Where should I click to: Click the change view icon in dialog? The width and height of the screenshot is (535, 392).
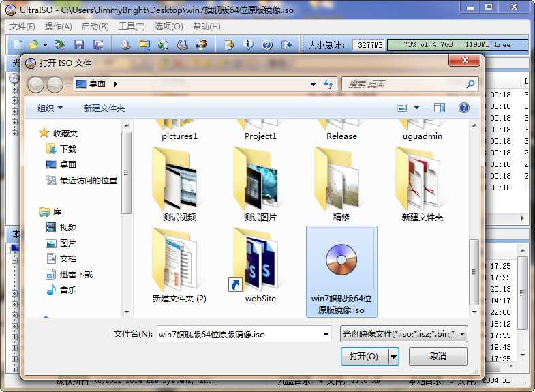pos(402,108)
